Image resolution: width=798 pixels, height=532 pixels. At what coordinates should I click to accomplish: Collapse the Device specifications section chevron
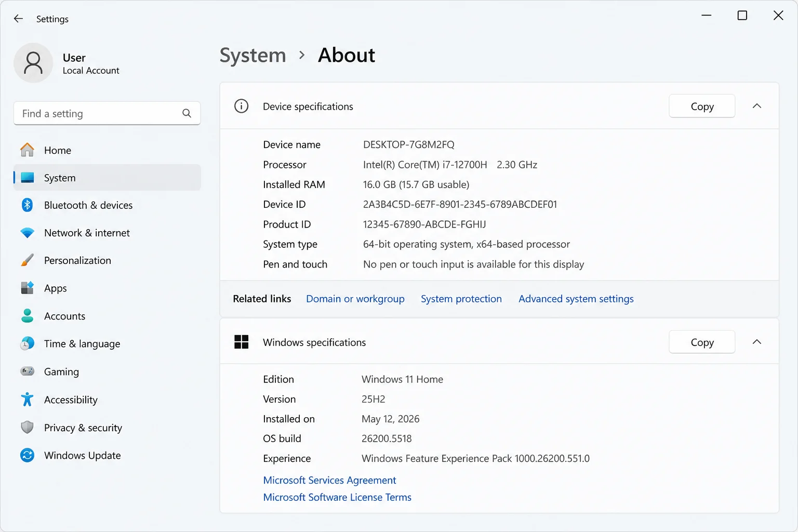[x=757, y=106]
